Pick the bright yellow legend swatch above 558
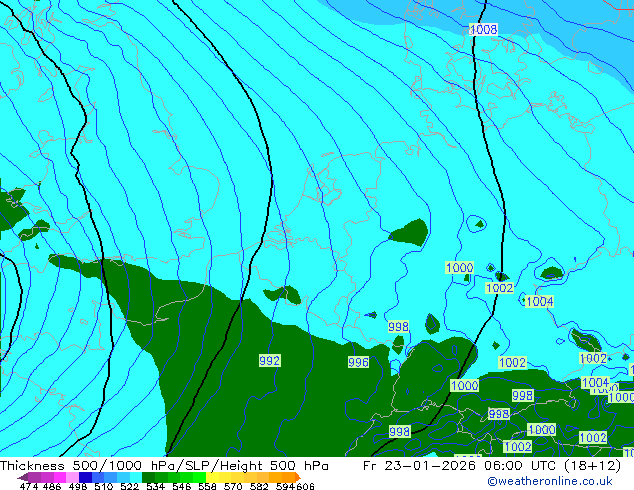 pyautogui.click(x=212, y=477)
